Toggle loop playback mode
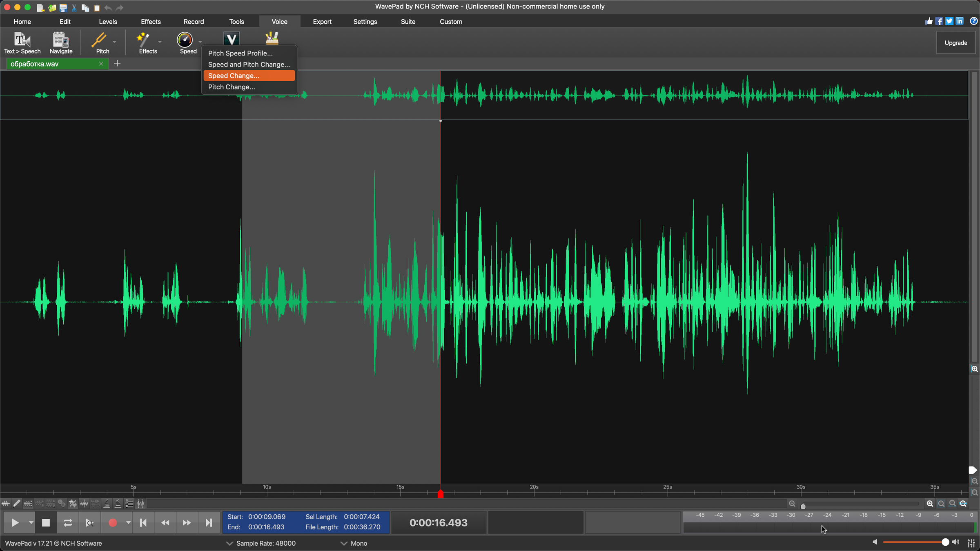The image size is (980, 551). click(68, 523)
